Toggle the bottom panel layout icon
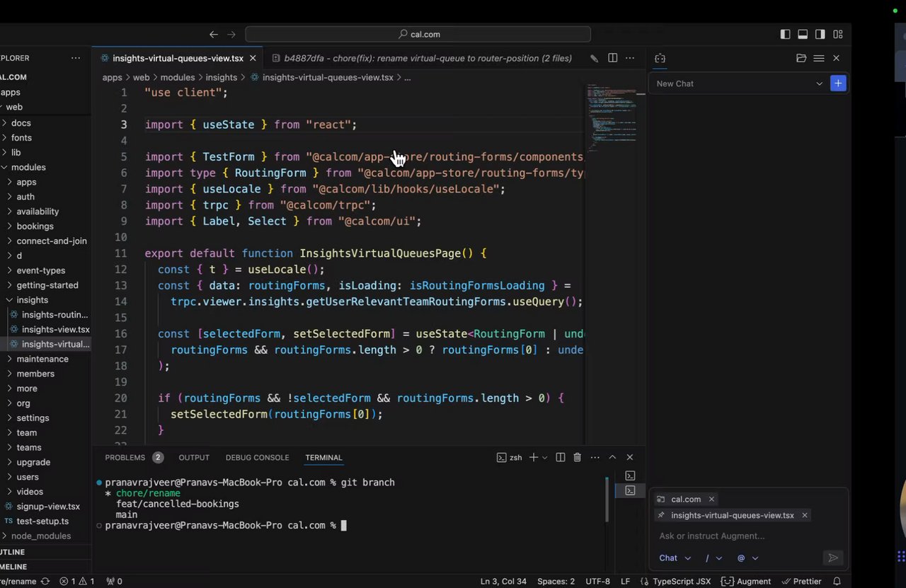The width and height of the screenshot is (906, 588). [x=803, y=34]
